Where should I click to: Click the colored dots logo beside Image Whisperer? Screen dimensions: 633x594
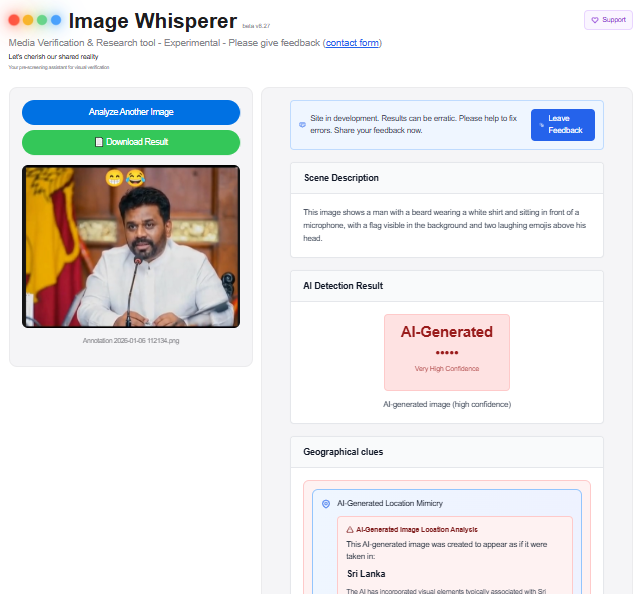pyautogui.click(x=35, y=20)
